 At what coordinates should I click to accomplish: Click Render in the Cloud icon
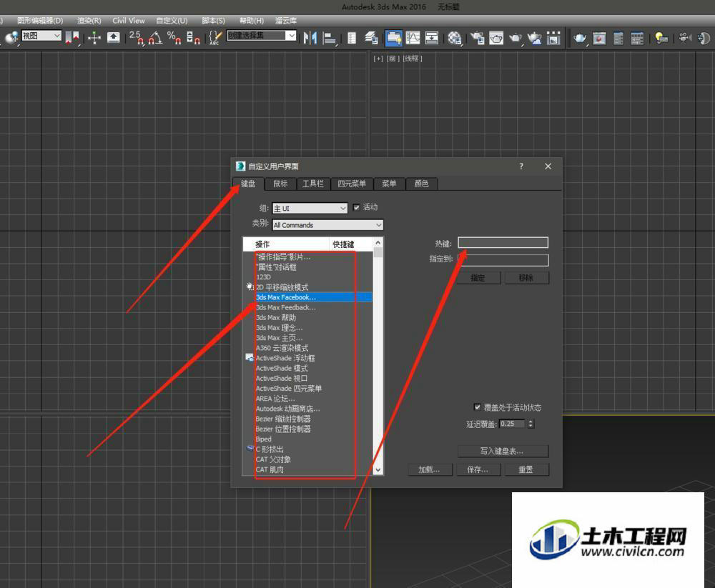point(534,38)
